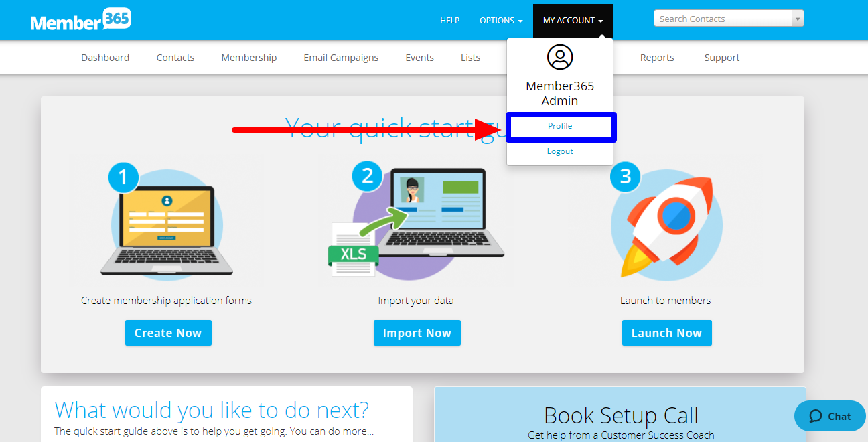Open the Contacts tab
The height and width of the screenshot is (442, 868).
click(x=175, y=58)
